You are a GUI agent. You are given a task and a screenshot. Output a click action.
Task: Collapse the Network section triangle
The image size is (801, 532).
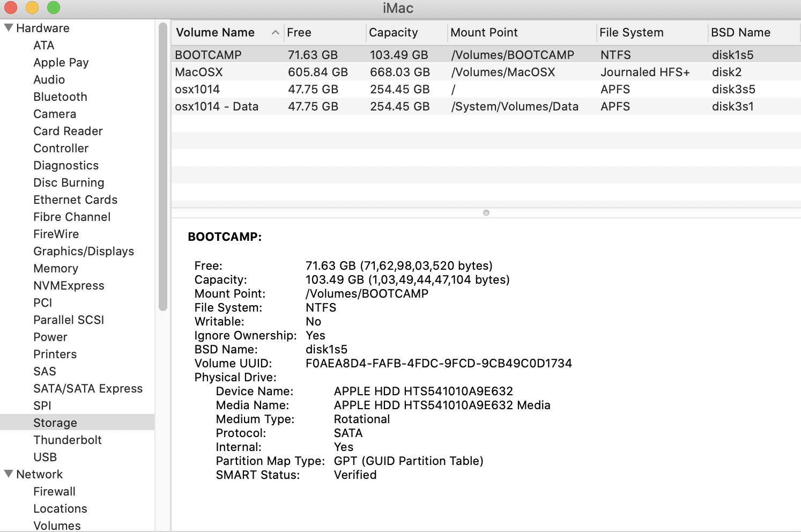[x=9, y=474]
